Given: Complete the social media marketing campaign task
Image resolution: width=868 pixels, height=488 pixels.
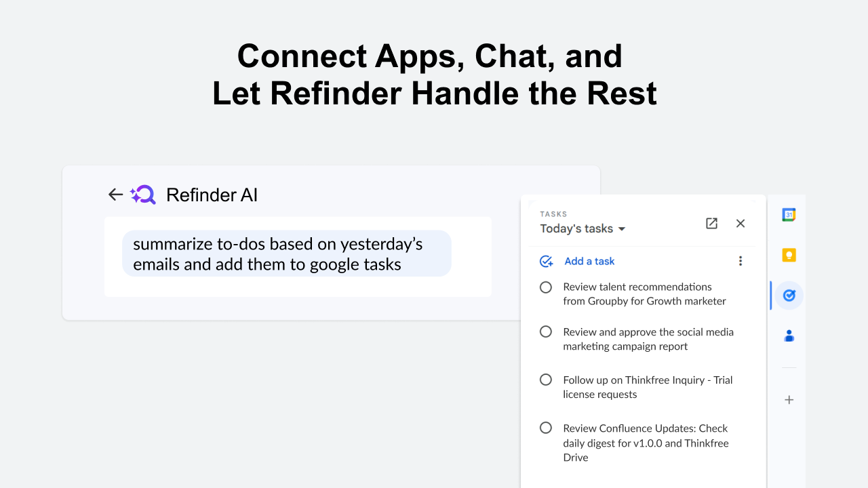Looking at the screenshot, I should coord(546,332).
